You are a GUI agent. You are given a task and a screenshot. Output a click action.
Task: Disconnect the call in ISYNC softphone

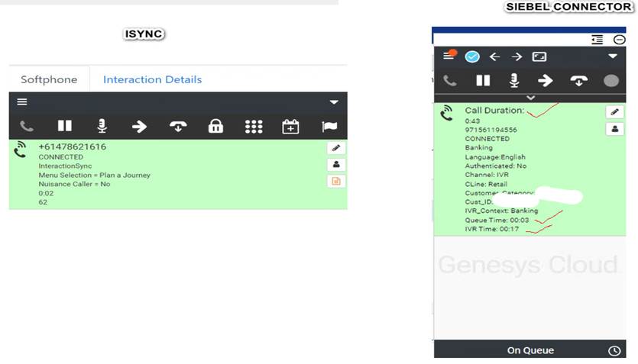[x=178, y=127]
